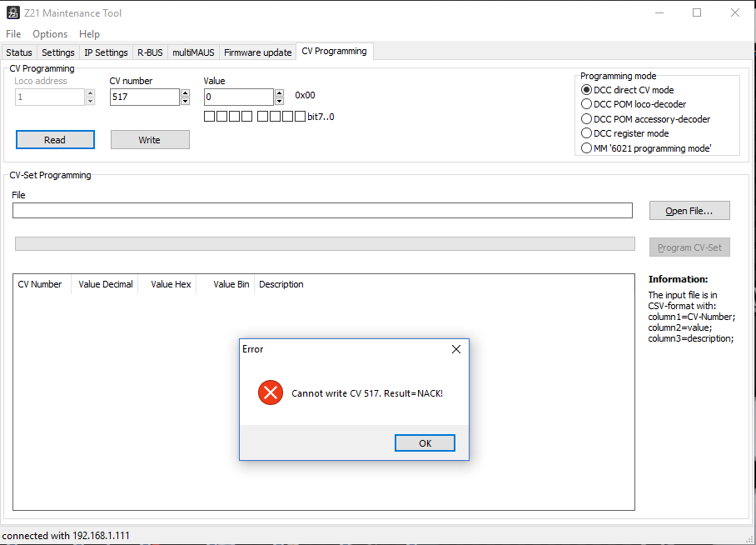Select MM '6021 programming mode' option
756x545 pixels.
tap(586, 148)
